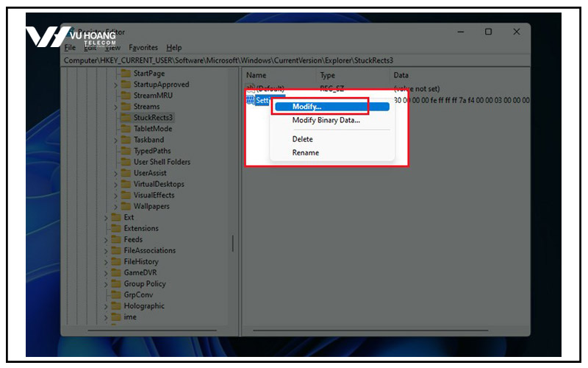The height and width of the screenshot is (368, 588).
Task: Click the TypedPaths folder icon
Action: pos(126,151)
